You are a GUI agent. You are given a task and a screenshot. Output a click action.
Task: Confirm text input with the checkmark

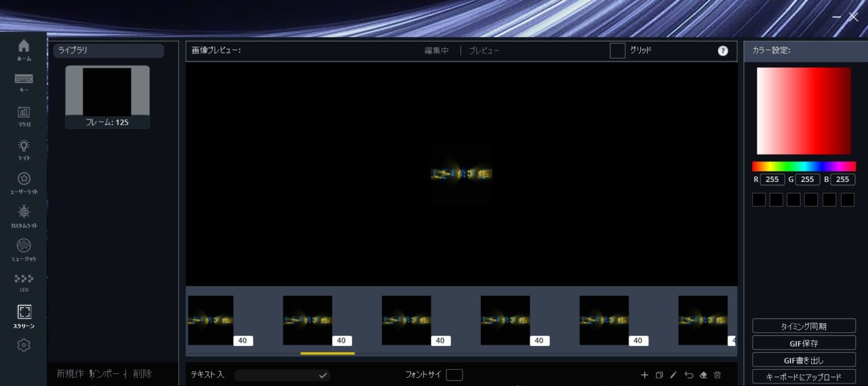pyautogui.click(x=323, y=375)
